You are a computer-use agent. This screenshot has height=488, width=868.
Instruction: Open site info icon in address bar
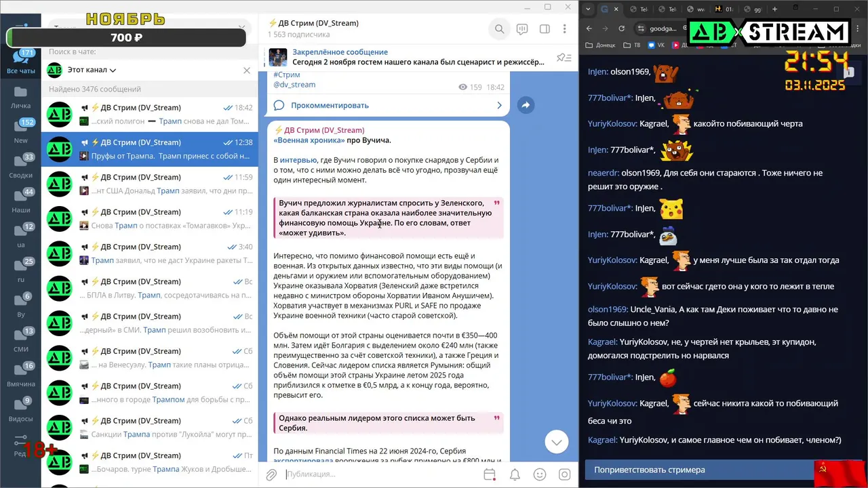point(641,28)
